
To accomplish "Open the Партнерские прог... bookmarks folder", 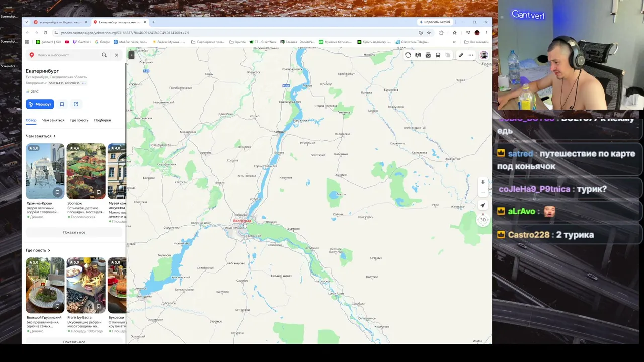I will click(207, 42).
